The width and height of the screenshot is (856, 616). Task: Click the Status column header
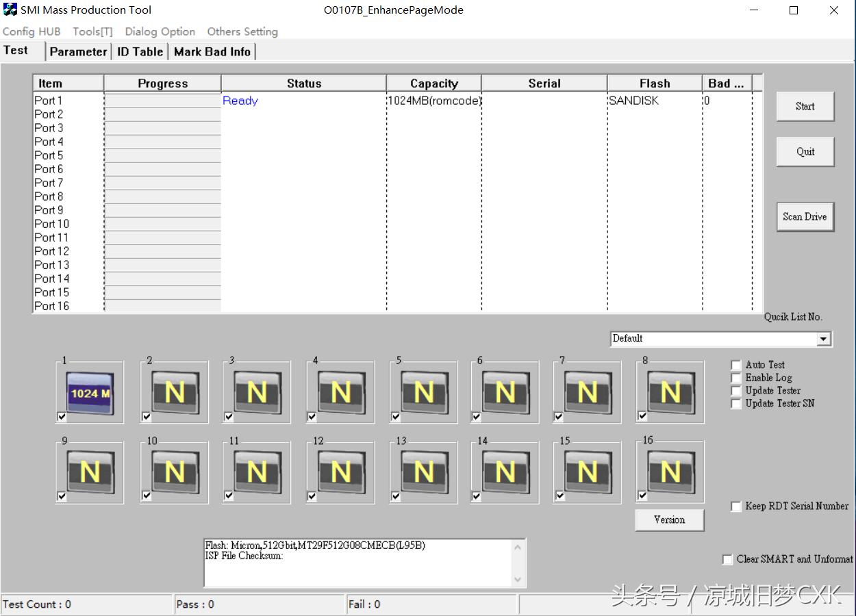tap(304, 84)
